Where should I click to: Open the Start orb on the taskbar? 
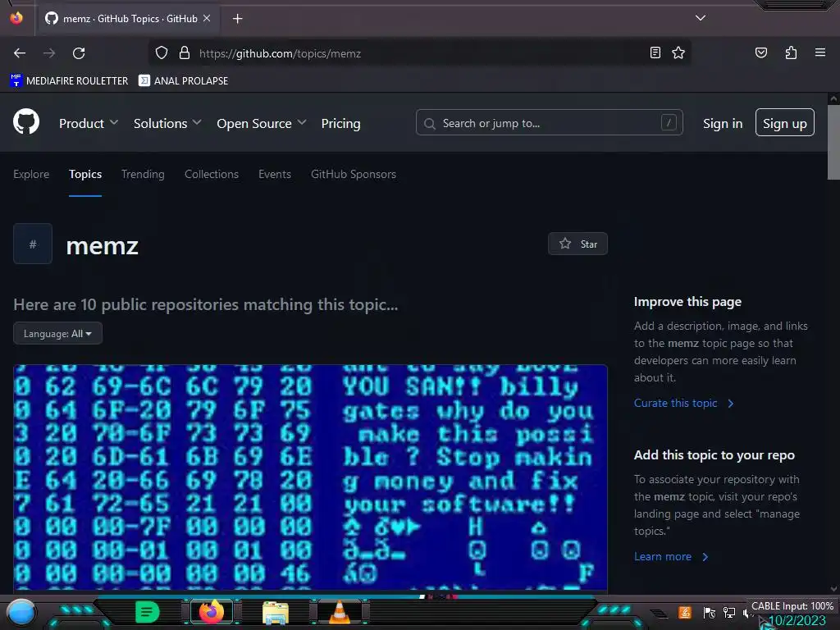tap(21, 612)
